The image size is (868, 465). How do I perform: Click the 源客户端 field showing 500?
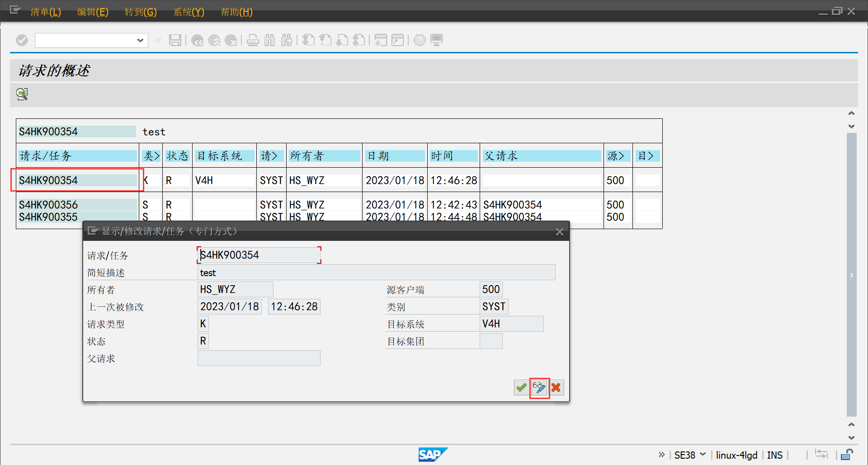491,289
